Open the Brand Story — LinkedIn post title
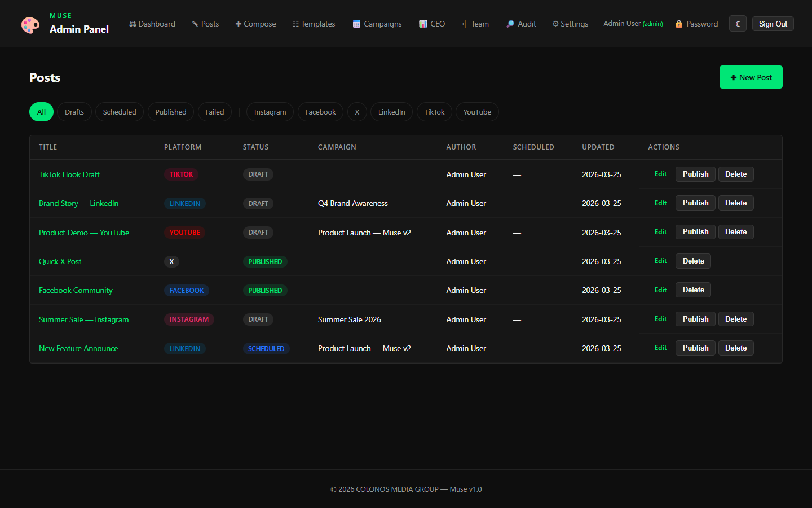This screenshot has width=812, height=508. 78,203
